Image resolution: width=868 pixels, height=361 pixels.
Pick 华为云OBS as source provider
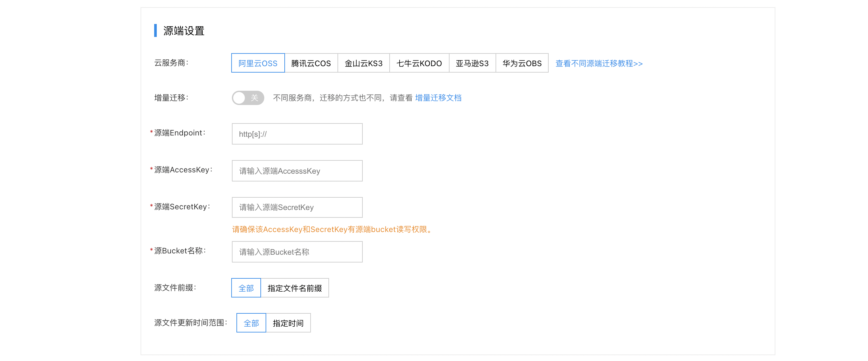click(x=522, y=63)
